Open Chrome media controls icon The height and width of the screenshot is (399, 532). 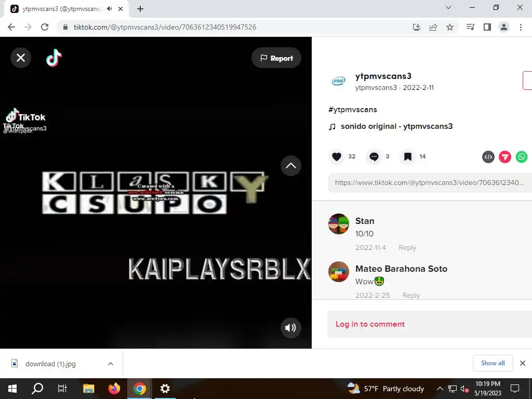point(470,27)
